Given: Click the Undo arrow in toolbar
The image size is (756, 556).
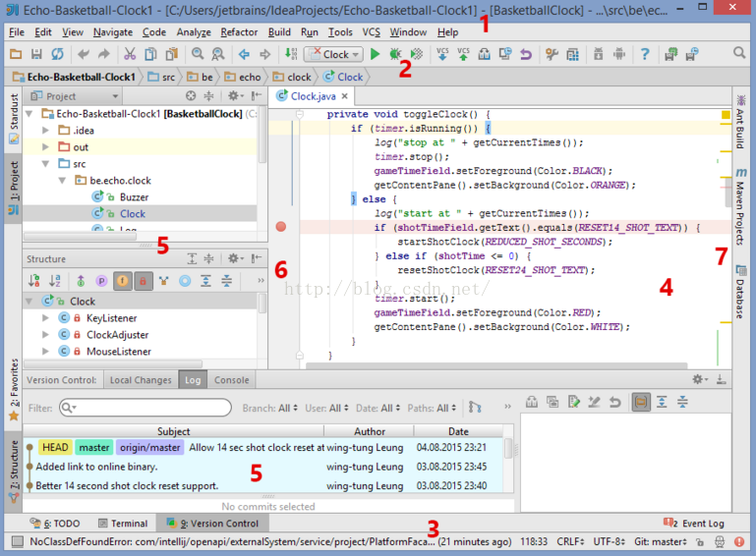Looking at the screenshot, I should (83, 54).
